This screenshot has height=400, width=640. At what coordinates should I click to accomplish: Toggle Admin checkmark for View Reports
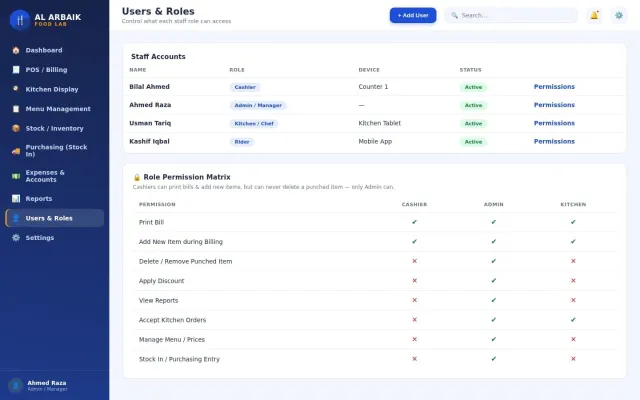493,300
